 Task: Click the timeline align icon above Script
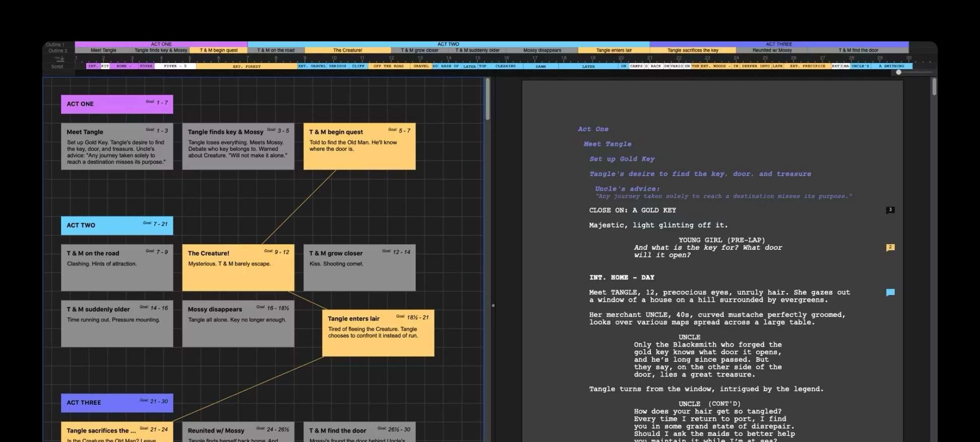click(x=59, y=59)
